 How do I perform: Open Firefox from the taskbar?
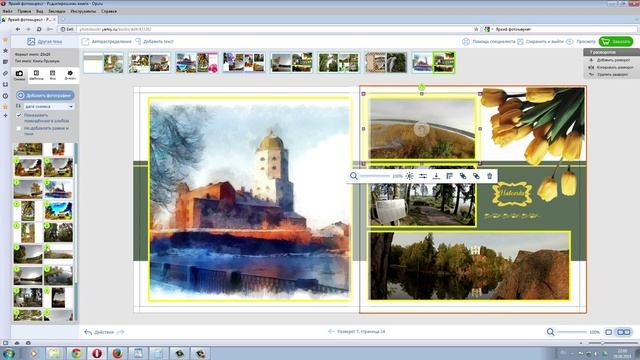pyautogui.click(x=118, y=353)
